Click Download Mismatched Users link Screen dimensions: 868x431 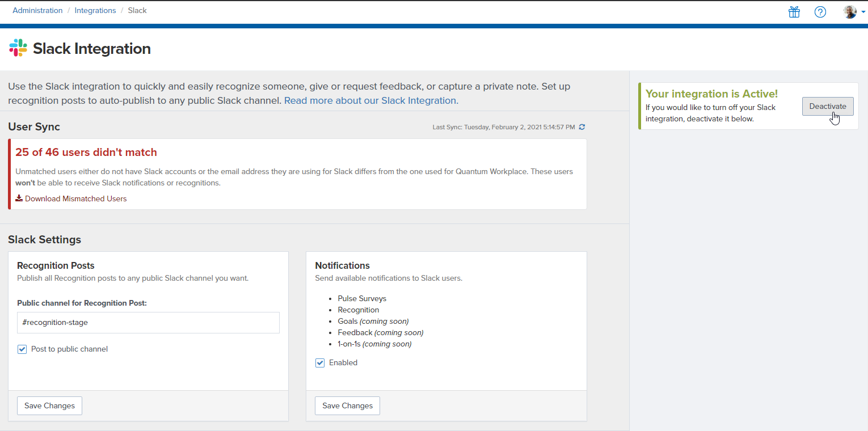pos(76,199)
